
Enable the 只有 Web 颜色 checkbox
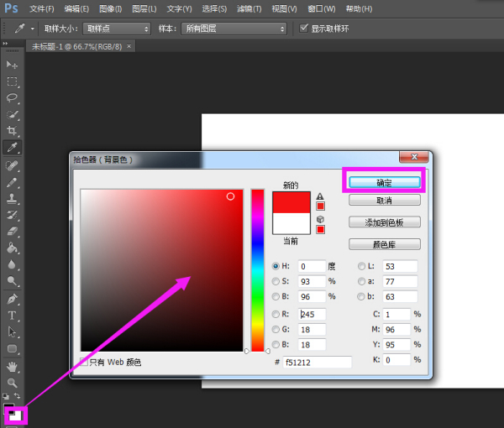pyautogui.click(x=84, y=362)
